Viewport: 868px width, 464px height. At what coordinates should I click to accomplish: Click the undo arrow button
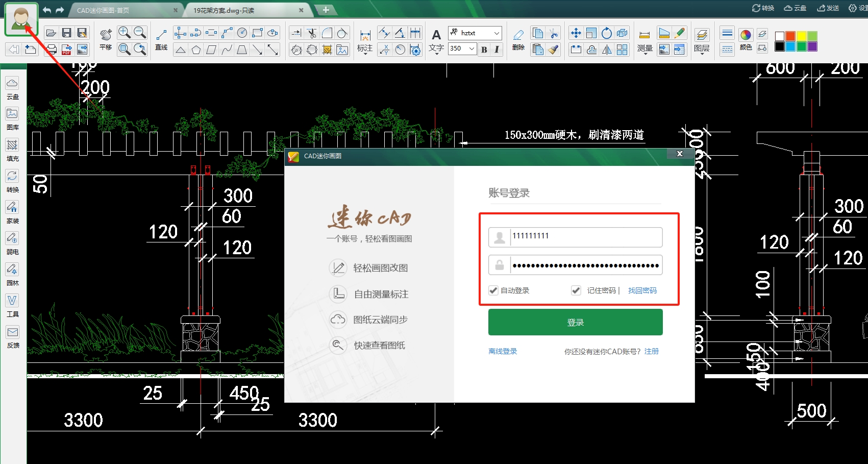point(47,10)
